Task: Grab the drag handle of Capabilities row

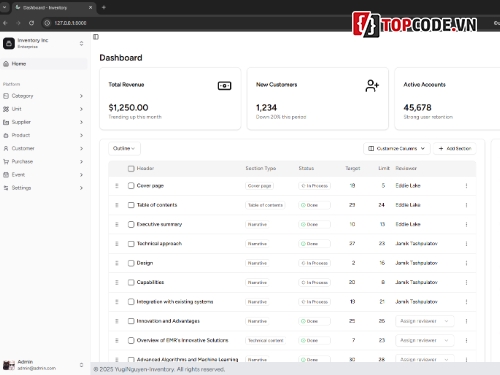Action: coord(117,282)
